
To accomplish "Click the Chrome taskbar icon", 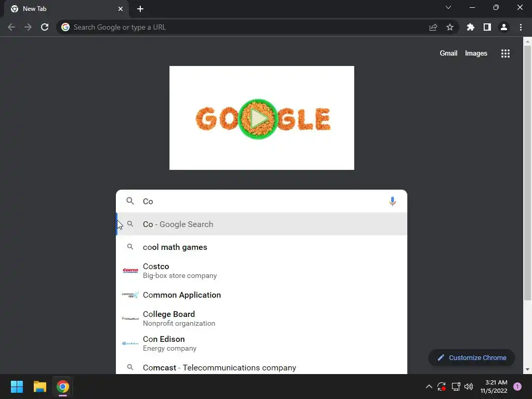I will pos(63,387).
